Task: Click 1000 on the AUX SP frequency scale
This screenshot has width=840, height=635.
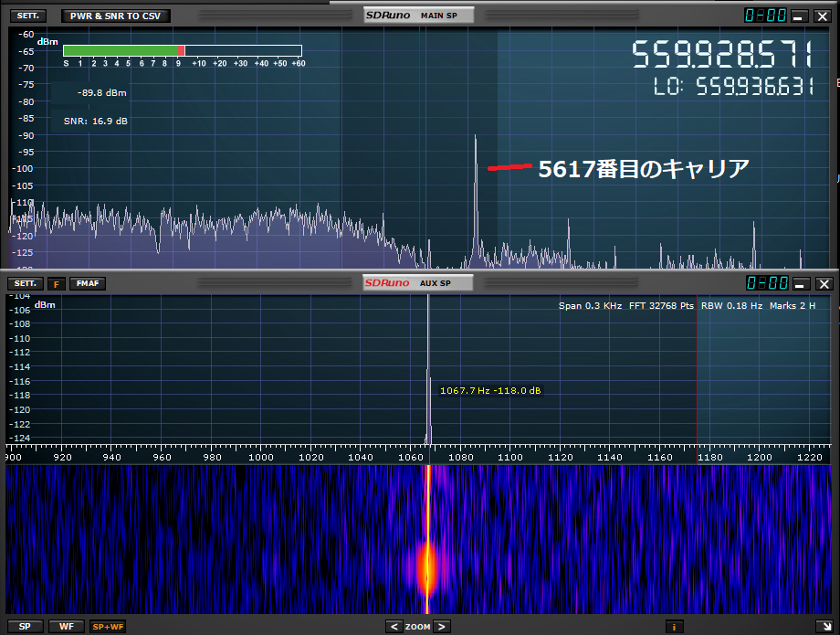Action: click(x=261, y=457)
